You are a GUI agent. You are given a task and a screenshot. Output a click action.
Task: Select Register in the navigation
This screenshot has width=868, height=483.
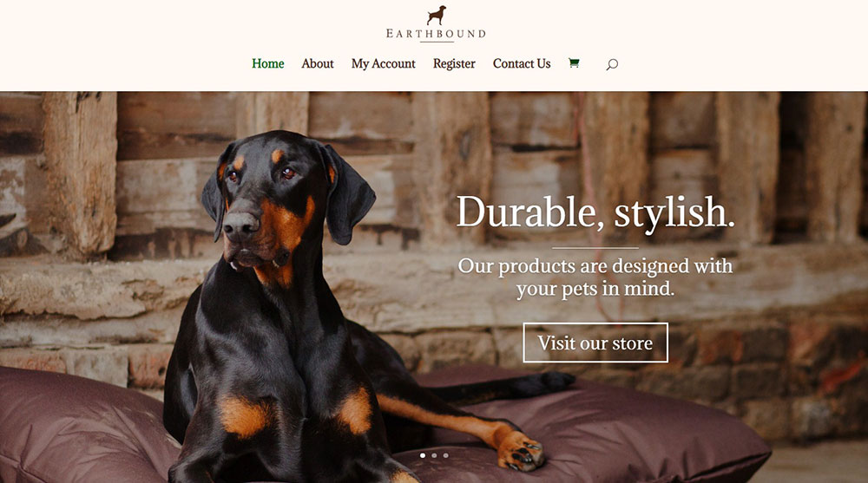pos(454,63)
